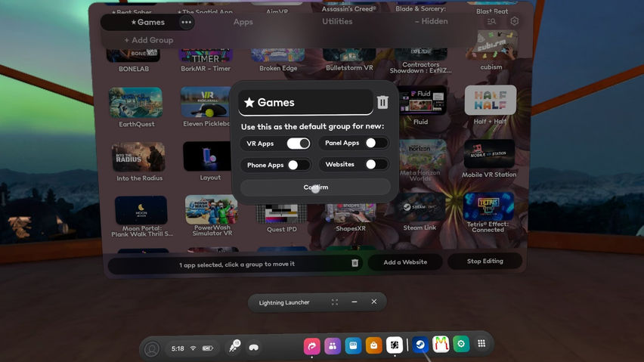The width and height of the screenshot is (644, 362).
Task: Delete the Games group with trash icon
Action: [382, 102]
